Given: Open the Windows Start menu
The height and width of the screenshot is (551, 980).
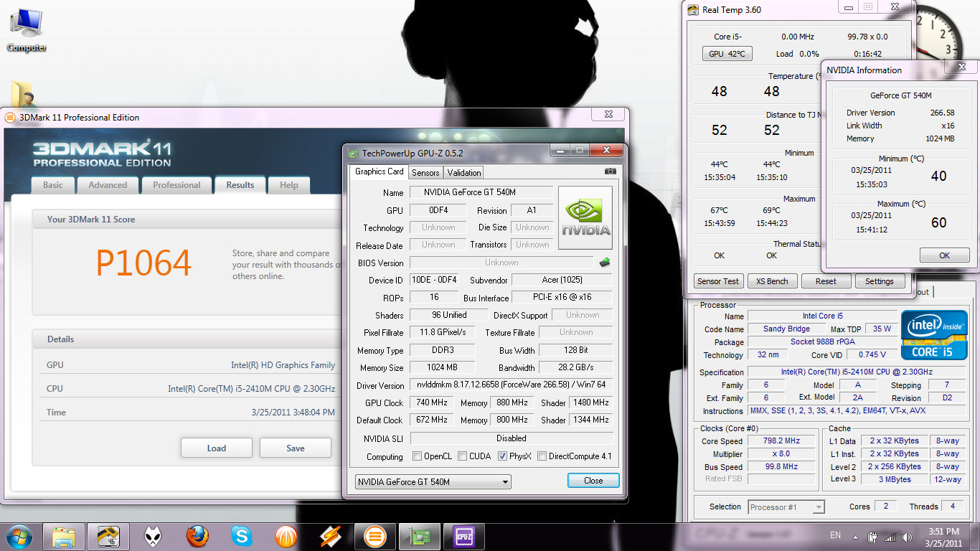Looking at the screenshot, I should 19,536.
